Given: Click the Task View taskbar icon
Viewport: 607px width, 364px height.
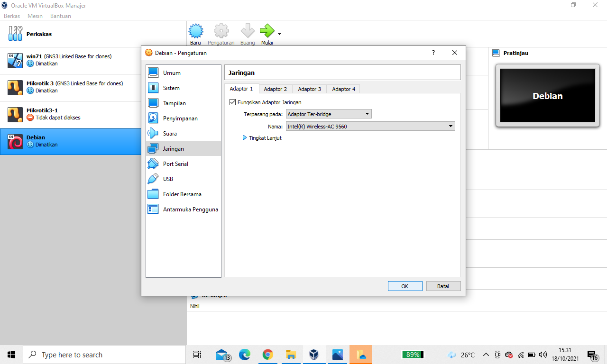Looking at the screenshot, I should click(x=197, y=355).
